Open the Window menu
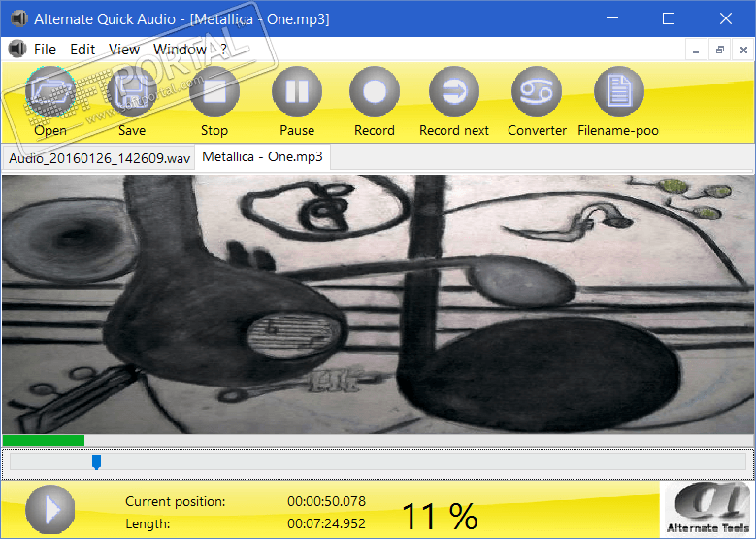 pyautogui.click(x=180, y=50)
